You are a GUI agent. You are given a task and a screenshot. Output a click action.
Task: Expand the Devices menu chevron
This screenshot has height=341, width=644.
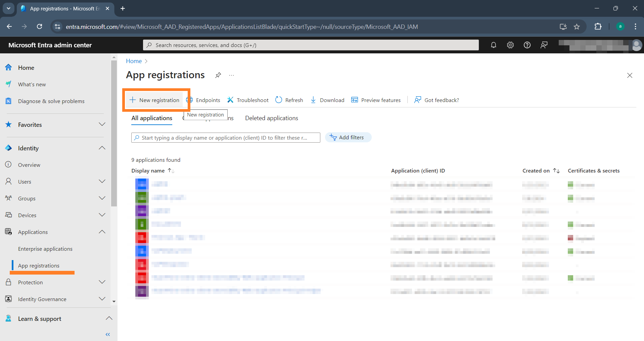point(102,215)
